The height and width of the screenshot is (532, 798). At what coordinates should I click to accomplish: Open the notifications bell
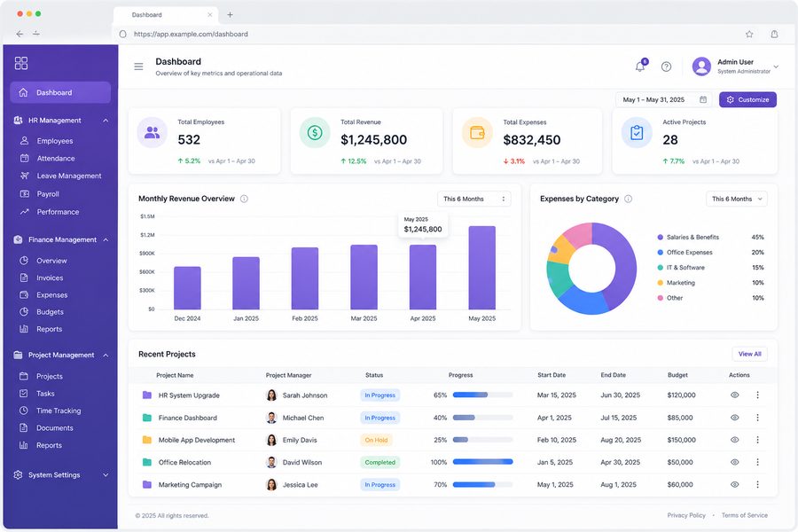tap(640, 66)
